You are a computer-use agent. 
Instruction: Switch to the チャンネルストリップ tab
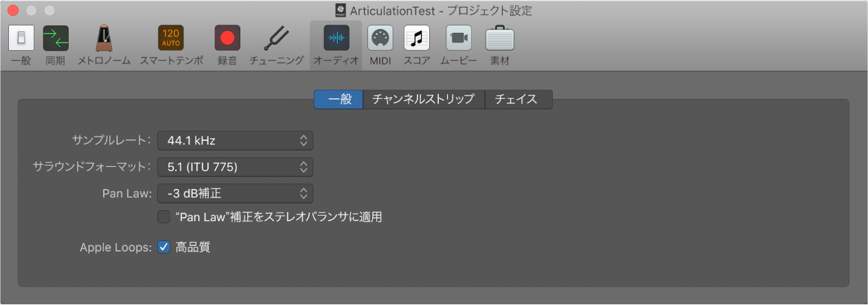(424, 99)
